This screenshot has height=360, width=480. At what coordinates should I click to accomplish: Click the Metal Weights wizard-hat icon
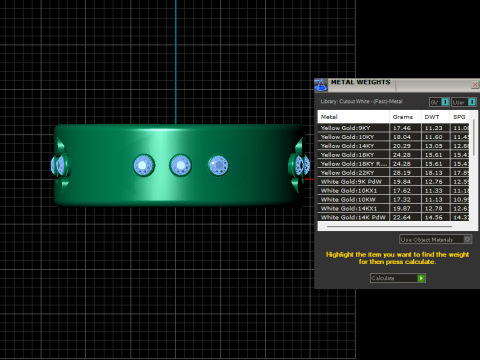point(321,85)
